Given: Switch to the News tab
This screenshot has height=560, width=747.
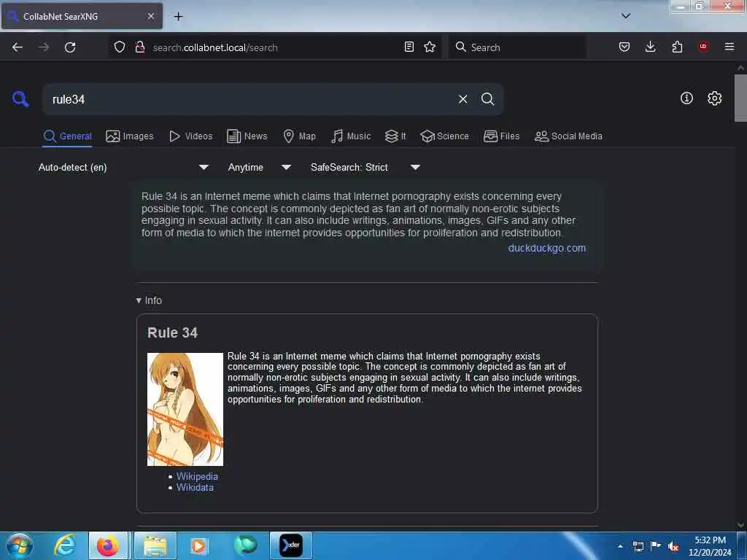Looking at the screenshot, I should 247,136.
